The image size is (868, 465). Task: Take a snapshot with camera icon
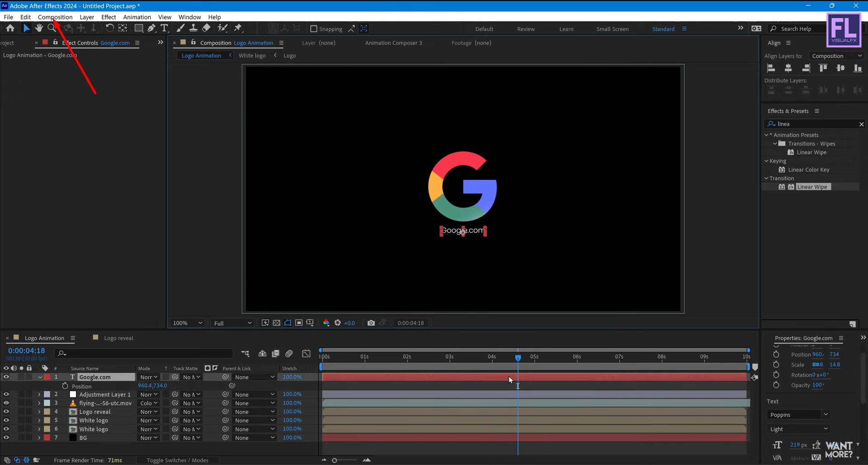(371, 323)
